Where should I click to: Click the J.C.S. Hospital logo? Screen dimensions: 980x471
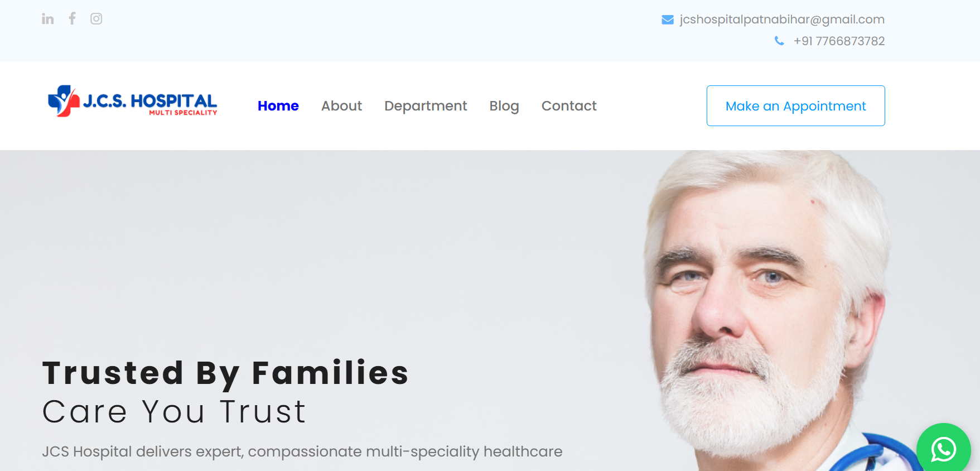[x=132, y=101]
